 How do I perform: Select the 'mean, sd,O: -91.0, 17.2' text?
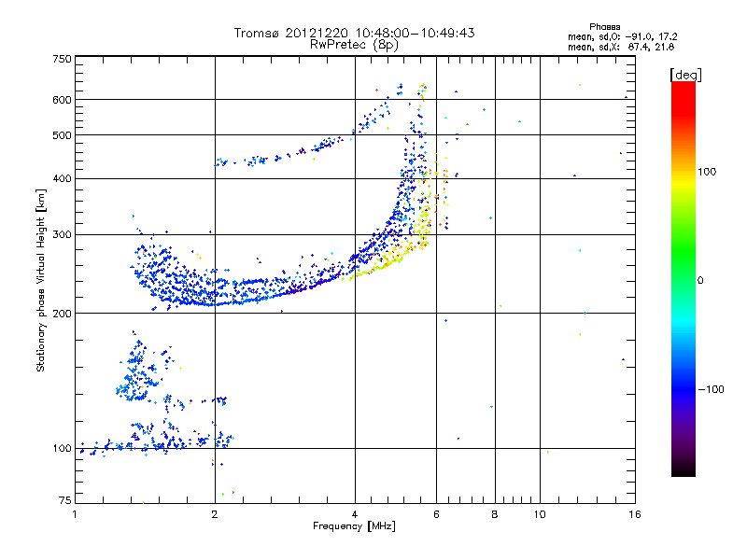[622, 36]
